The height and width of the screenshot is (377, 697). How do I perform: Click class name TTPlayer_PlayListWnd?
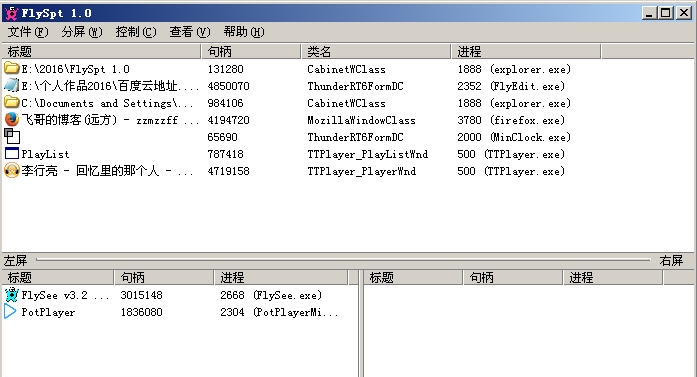pos(368,154)
